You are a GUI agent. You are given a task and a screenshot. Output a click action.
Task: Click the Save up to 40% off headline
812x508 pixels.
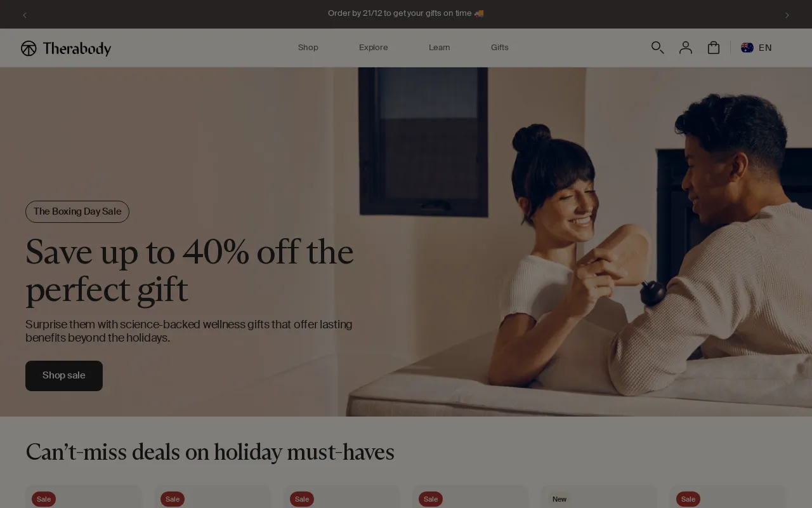tap(190, 271)
